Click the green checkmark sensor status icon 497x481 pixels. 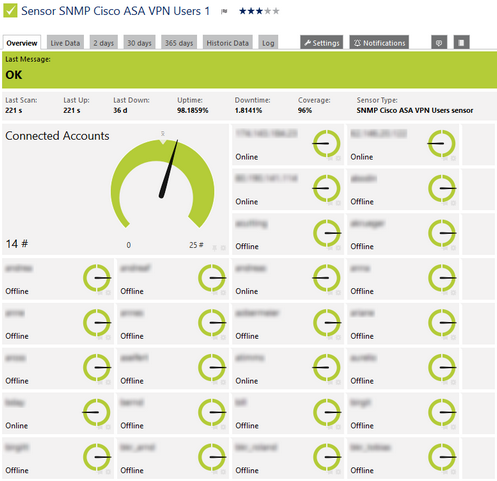point(10,10)
